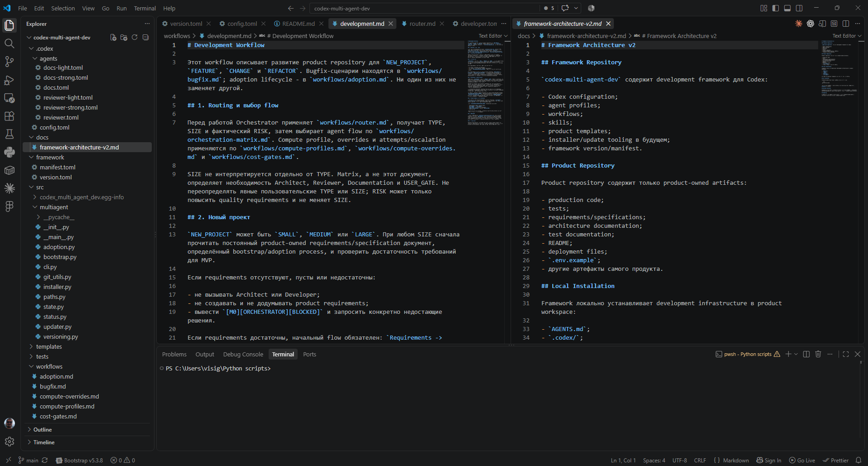The image size is (868, 466).
Task: Click the command center search box
Action: pos(424,8)
